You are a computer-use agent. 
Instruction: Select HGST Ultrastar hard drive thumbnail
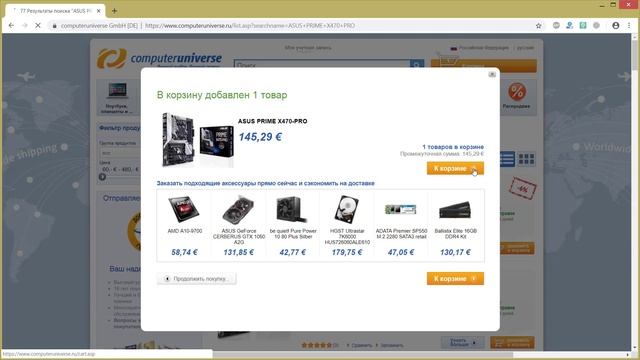[x=347, y=209]
